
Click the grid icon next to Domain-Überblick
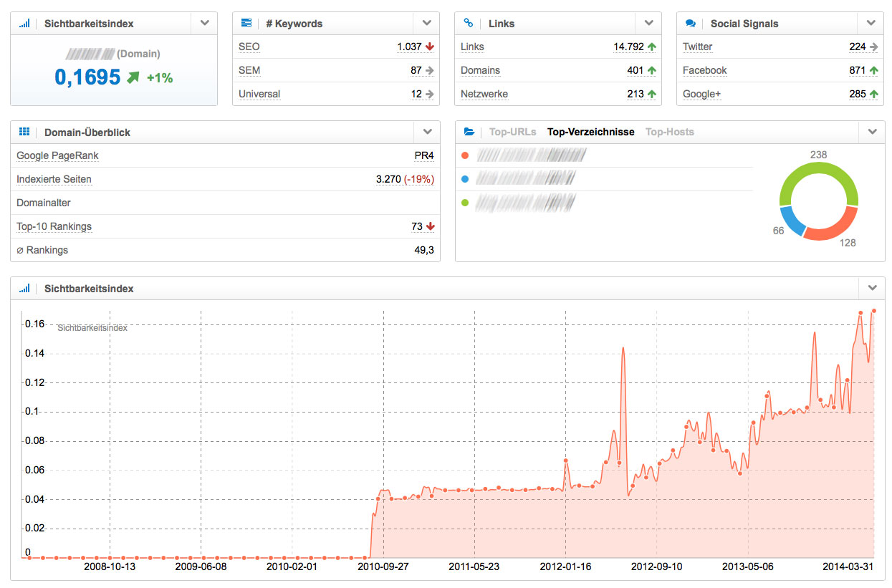(x=24, y=132)
